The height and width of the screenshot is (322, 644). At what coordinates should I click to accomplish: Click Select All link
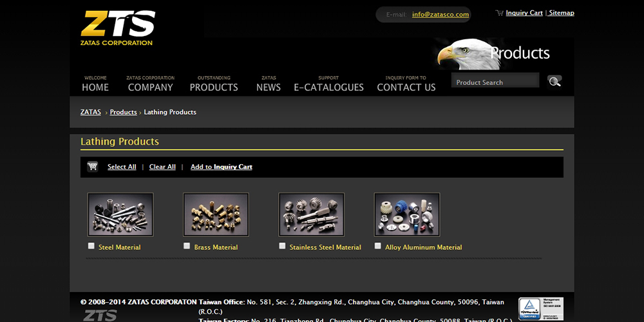coord(122,167)
